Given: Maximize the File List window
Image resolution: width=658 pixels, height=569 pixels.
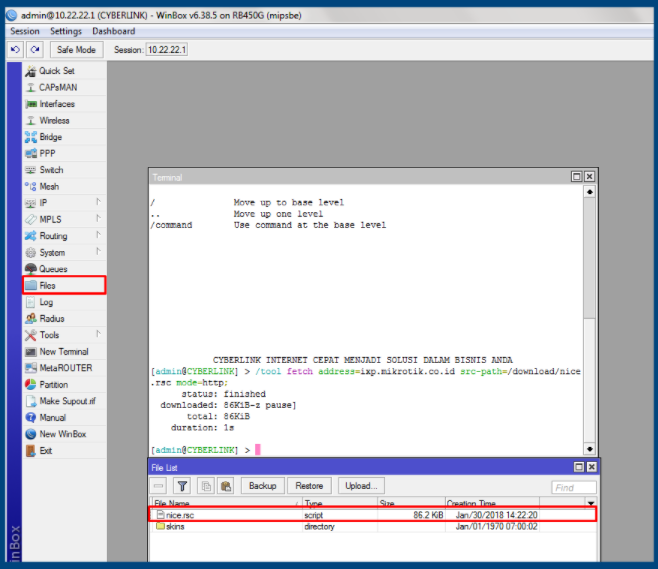Looking at the screenshot, I should 579,467.
